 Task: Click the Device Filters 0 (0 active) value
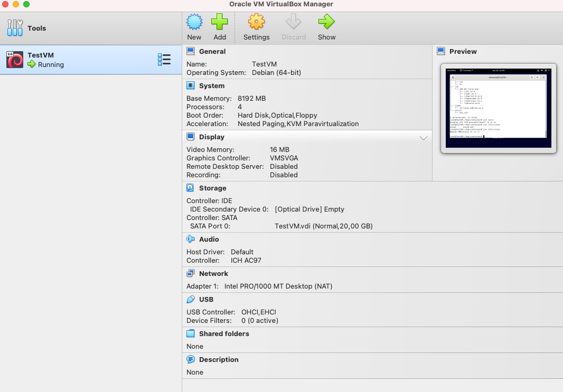[260, 321]
